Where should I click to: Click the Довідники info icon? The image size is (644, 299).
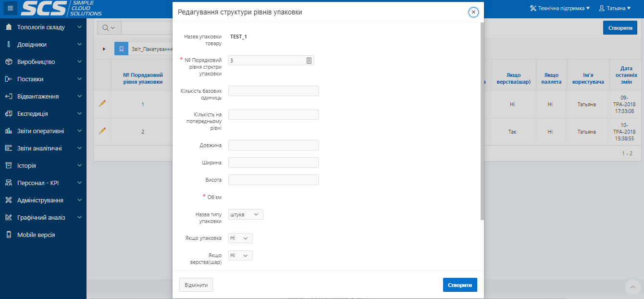click(9, 45)
